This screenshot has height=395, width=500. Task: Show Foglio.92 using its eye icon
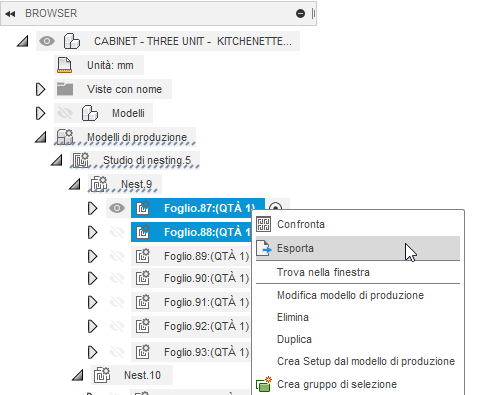[x=117, y=326]
